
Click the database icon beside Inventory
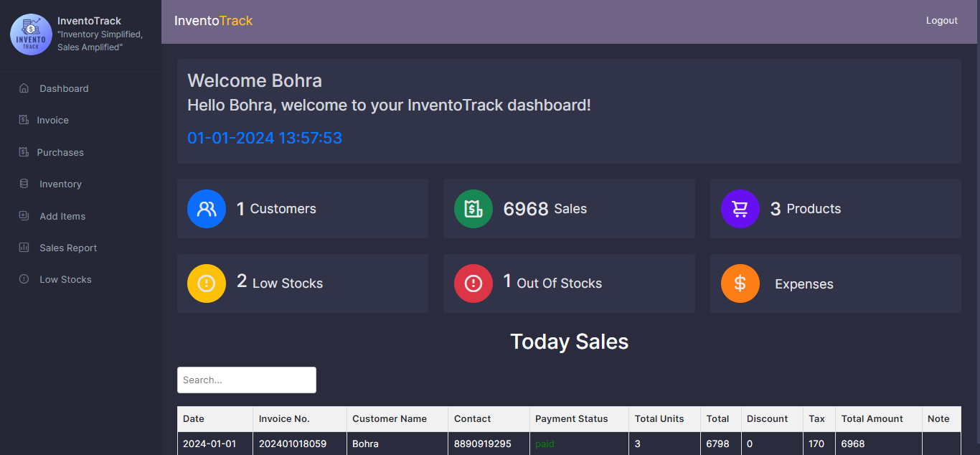pos(24,184)
